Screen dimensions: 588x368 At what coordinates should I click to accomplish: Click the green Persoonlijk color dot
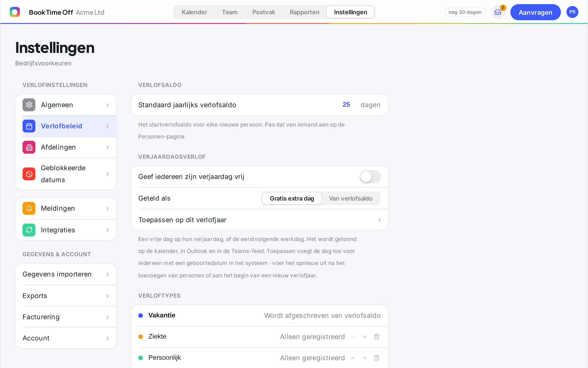tap(140, 358)
